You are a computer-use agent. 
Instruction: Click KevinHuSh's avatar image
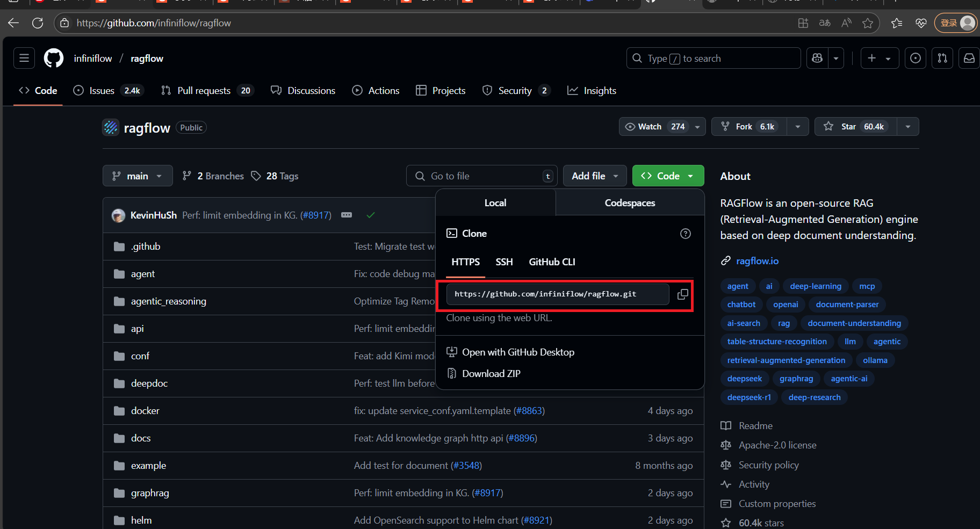pyautogui.click(x=118, y=215)
